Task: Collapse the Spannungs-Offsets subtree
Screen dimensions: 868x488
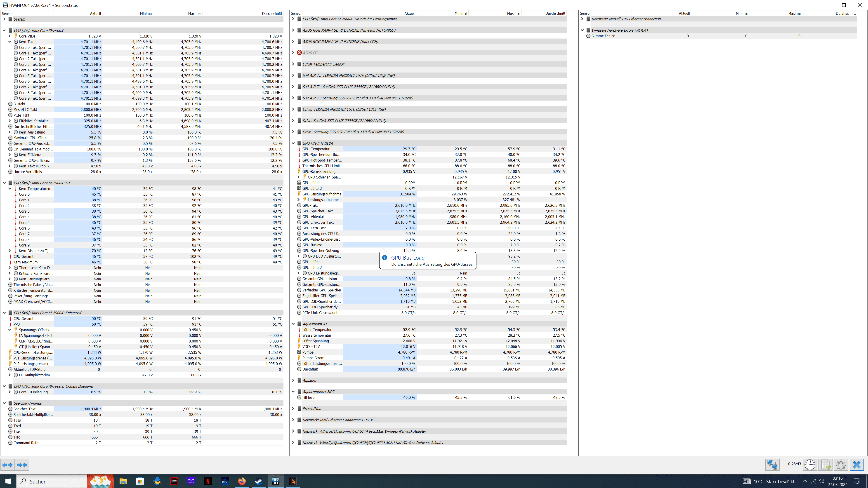Action: (10, 330)
